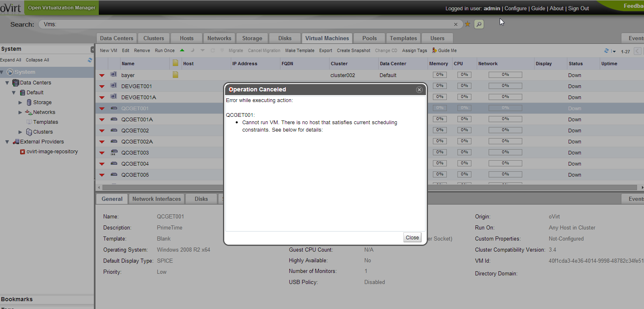Expand the Clusters tree node
This screenshot has height=309, width=644.
click(20, 132)
